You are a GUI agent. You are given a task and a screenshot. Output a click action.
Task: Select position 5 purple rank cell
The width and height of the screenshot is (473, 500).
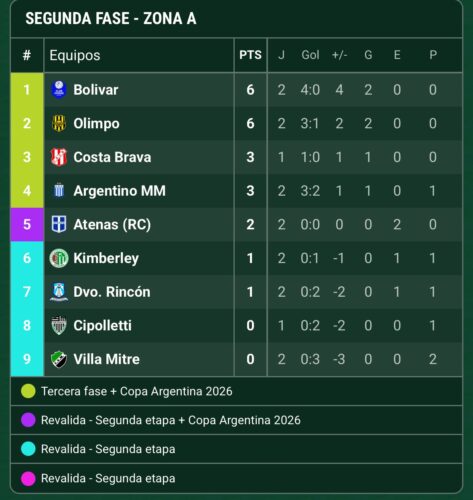coord(27,224)
